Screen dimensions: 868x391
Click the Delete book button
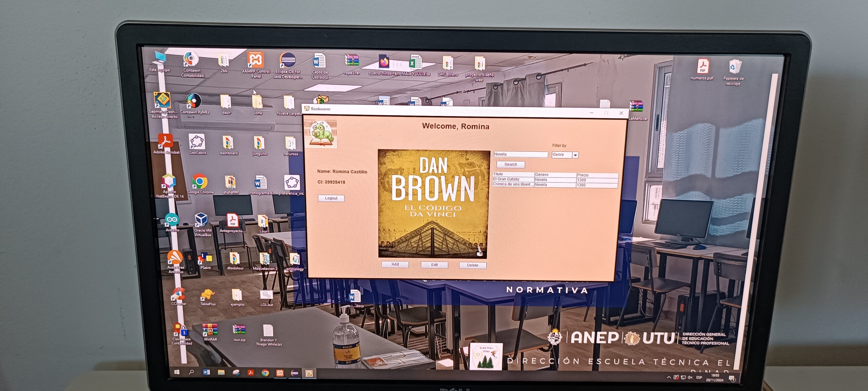tap(472, 265)
